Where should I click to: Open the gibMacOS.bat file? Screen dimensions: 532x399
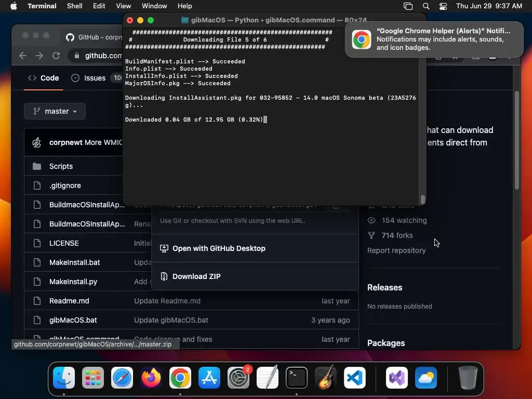[73, 320]
